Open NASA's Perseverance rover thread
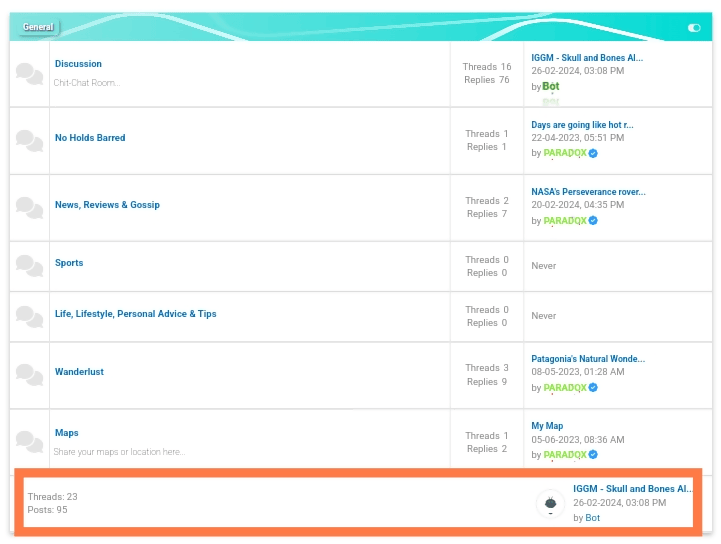The height and width of the screenshot is (544, 721). tap(588, 192)
